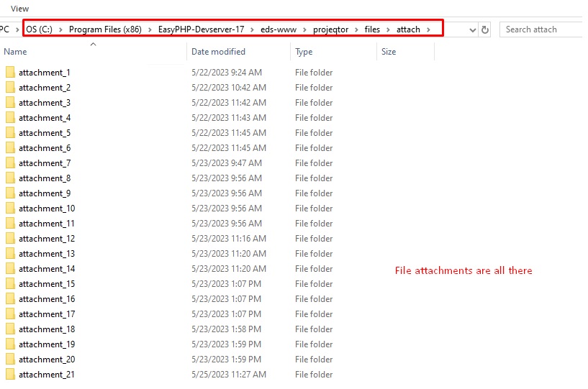Open the View ribbon tab
588x389 pixels.
pos(19,8)
